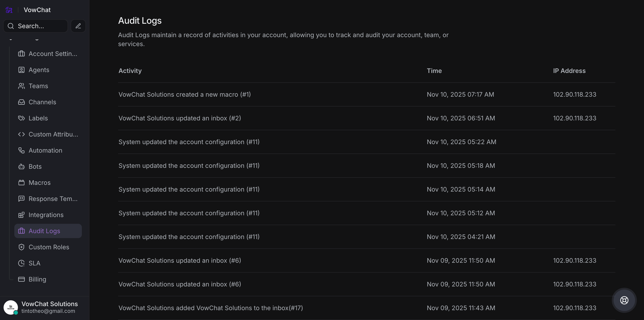Go to Channels settings
The image size is (644, 320).
(x=42, y=102)
